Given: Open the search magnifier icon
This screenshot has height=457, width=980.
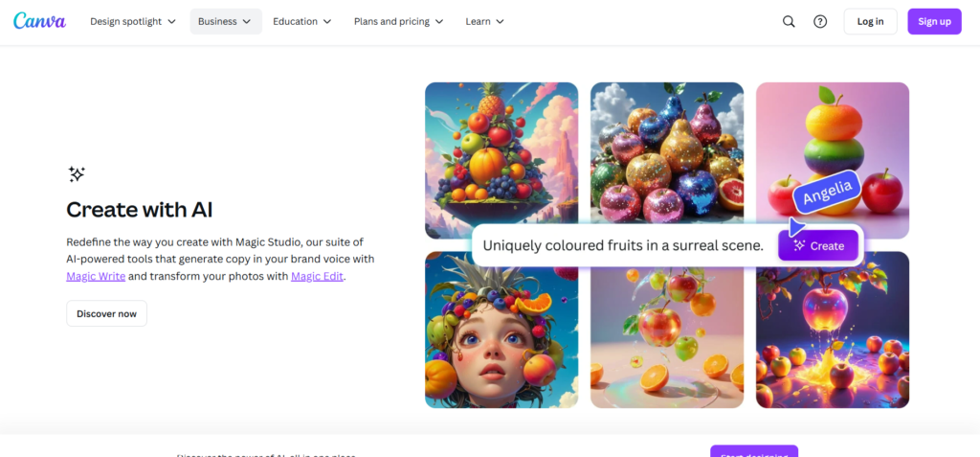Looking at the screenshot, I should pyautogui.click(x=789, y=21).
